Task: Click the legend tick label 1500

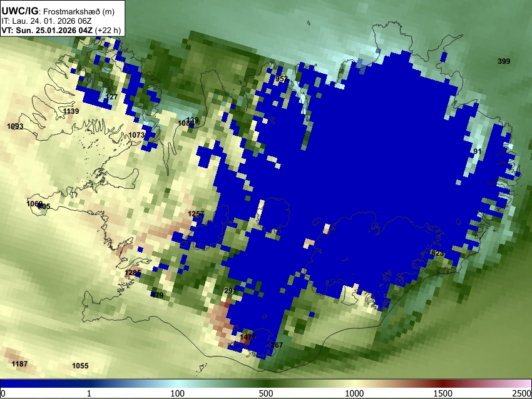Action: 443,393
